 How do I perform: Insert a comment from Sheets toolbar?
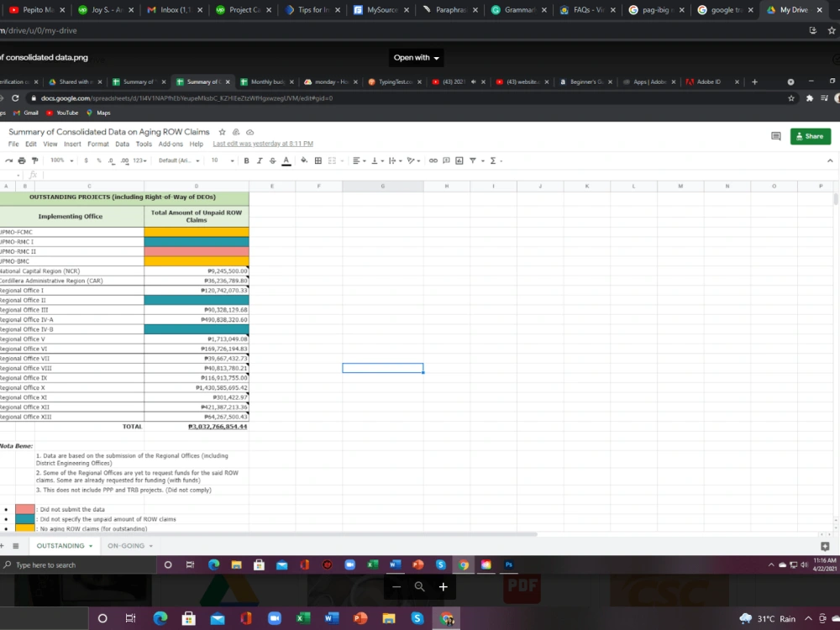446,160
